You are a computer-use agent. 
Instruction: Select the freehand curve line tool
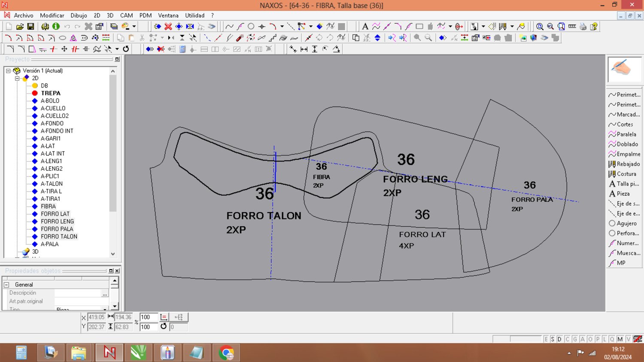tap(230, 27)
